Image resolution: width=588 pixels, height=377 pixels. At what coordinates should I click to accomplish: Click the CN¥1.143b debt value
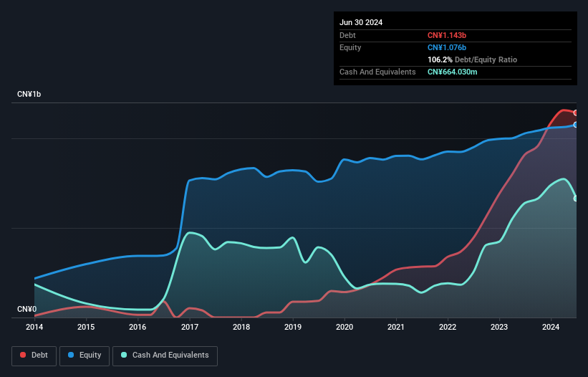click(447, 35)
